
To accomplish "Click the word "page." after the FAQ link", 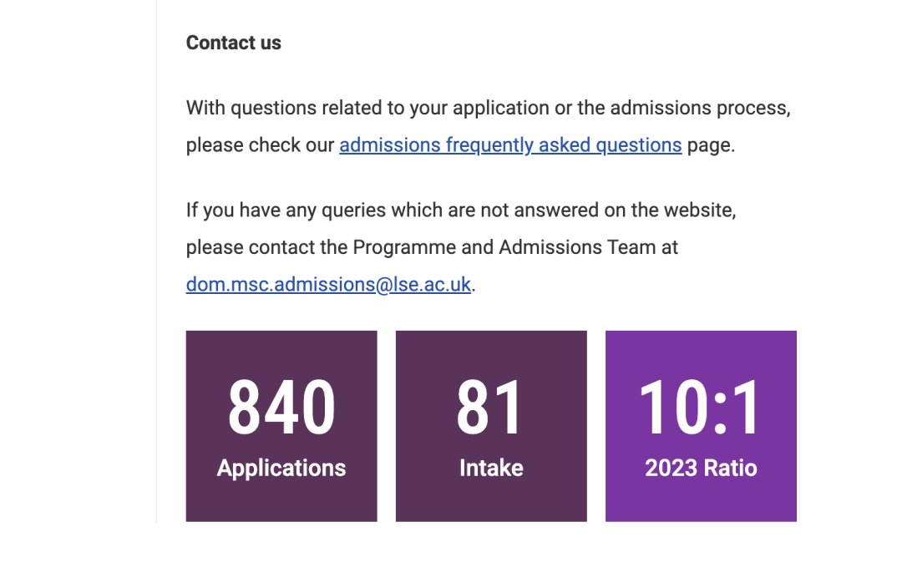I will click(x=711, y=145).
